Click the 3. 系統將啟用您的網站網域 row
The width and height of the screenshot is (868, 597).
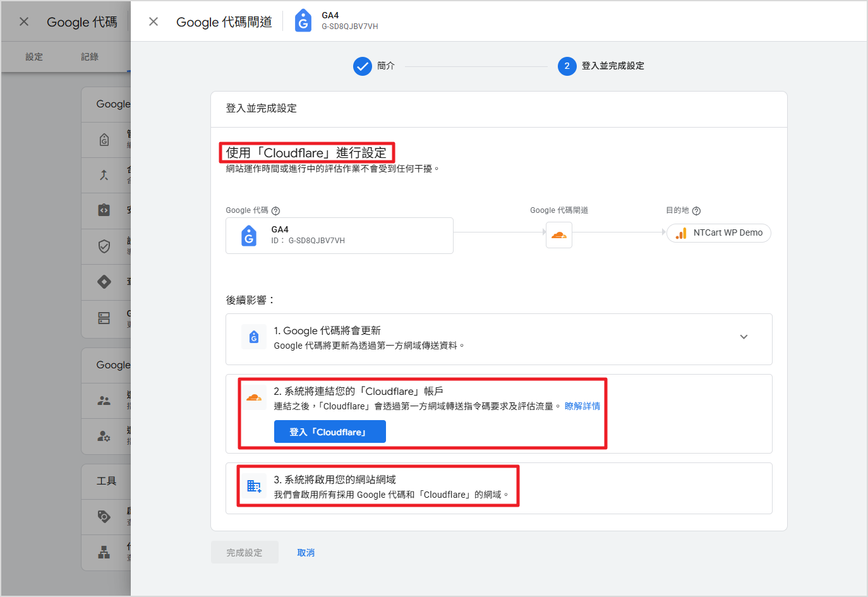tap(499, 488)
